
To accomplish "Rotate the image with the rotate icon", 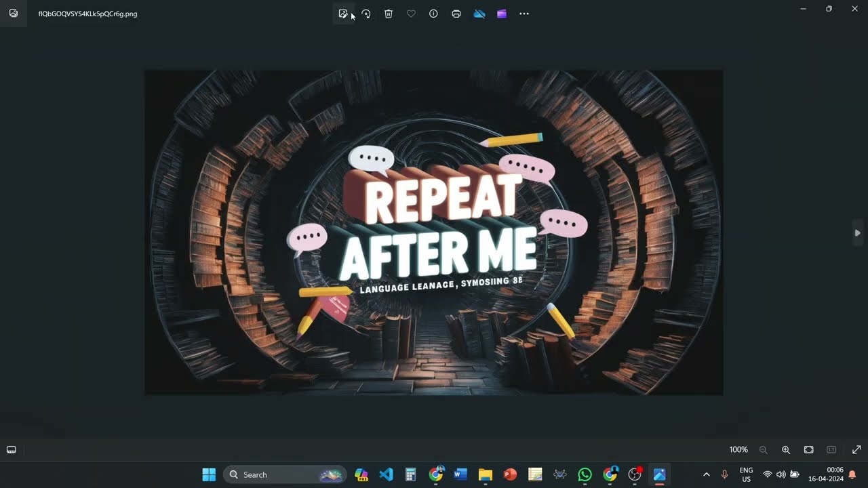I will click(x=366, y=14).
